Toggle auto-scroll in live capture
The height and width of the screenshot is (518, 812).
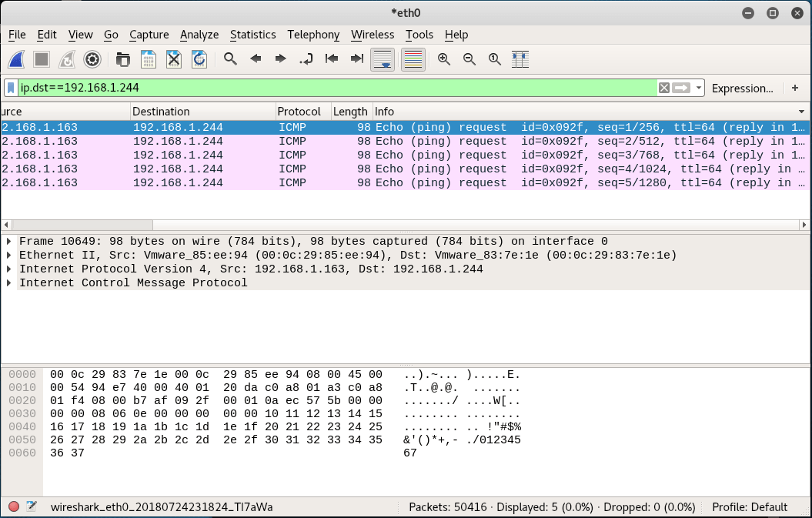[383, 59]
